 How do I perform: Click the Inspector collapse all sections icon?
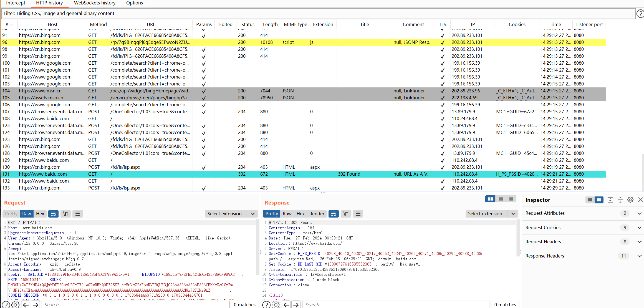click(x=620, y=200)
